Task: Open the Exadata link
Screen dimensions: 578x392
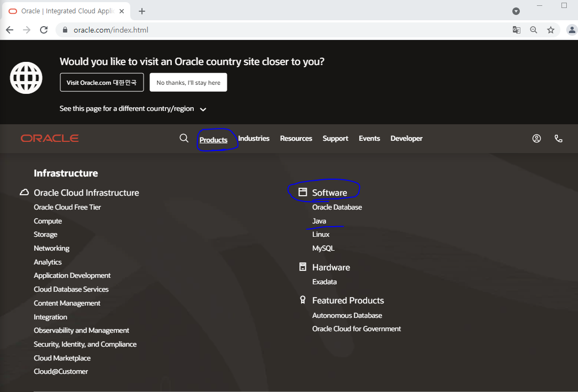Action: [324, 282]
